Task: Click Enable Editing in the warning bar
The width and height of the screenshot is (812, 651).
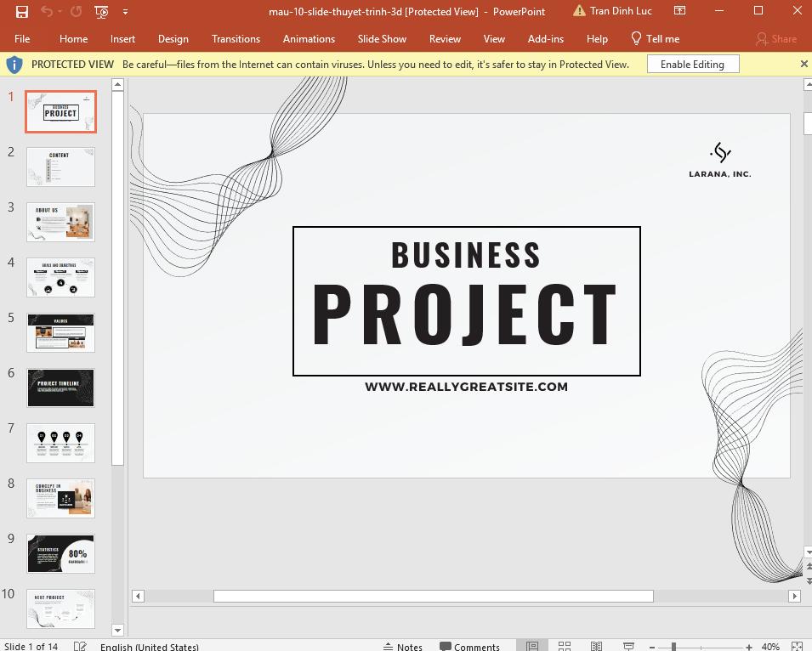Action: [x=693, y=64]
